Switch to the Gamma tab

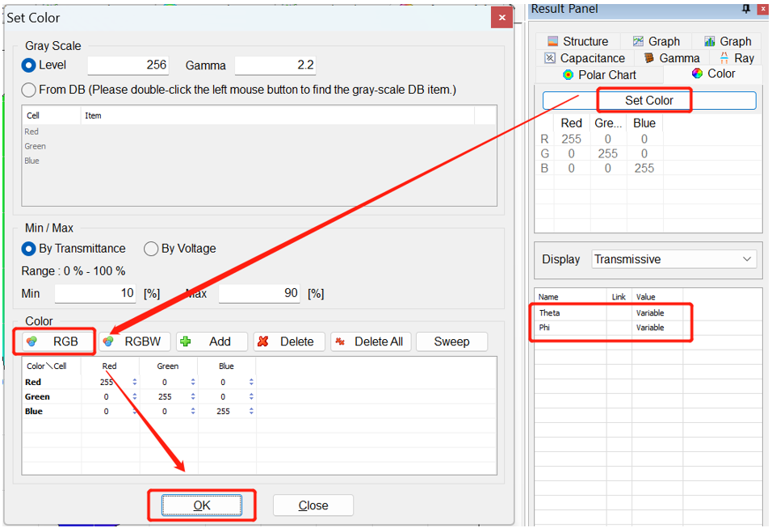tap(671, 58)
